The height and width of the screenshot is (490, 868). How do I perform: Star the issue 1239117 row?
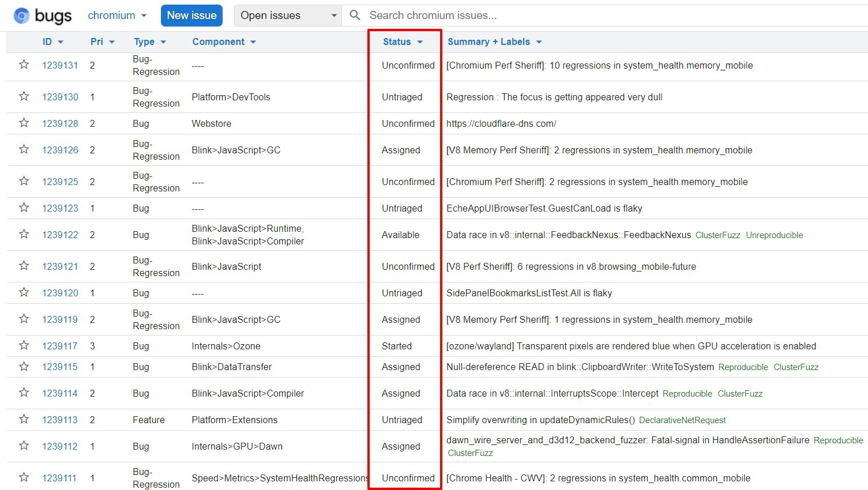point(24,345)
